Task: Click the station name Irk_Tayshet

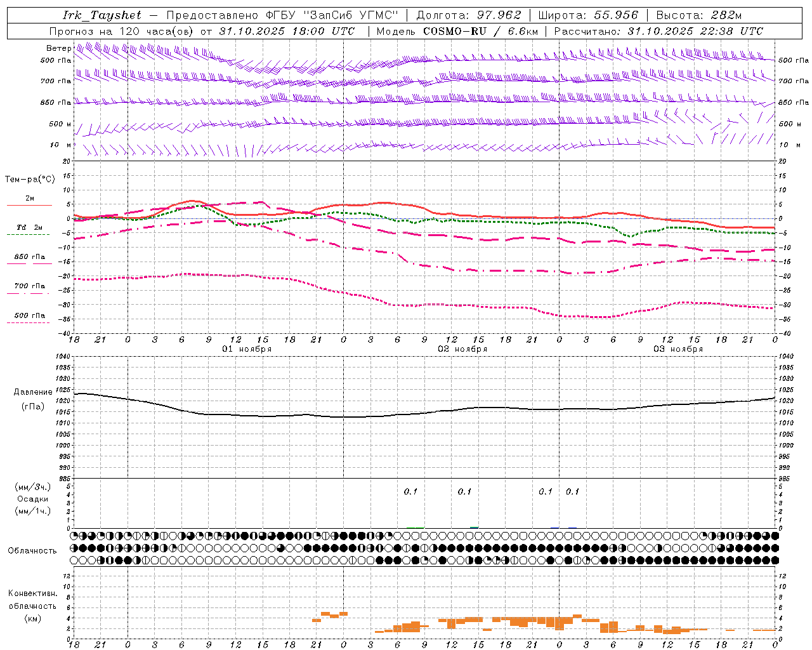Action: 101,16
